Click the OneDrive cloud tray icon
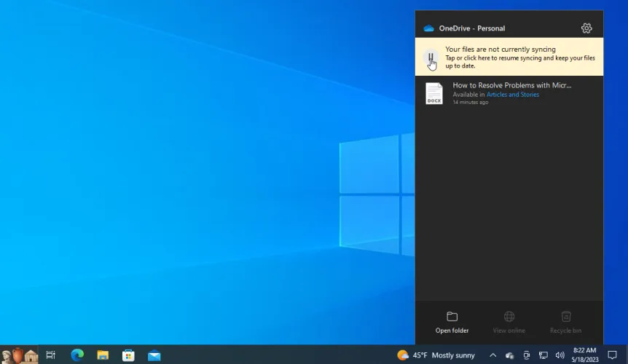The height and width of the screenshot is (364, 628). tap(509, 355)
